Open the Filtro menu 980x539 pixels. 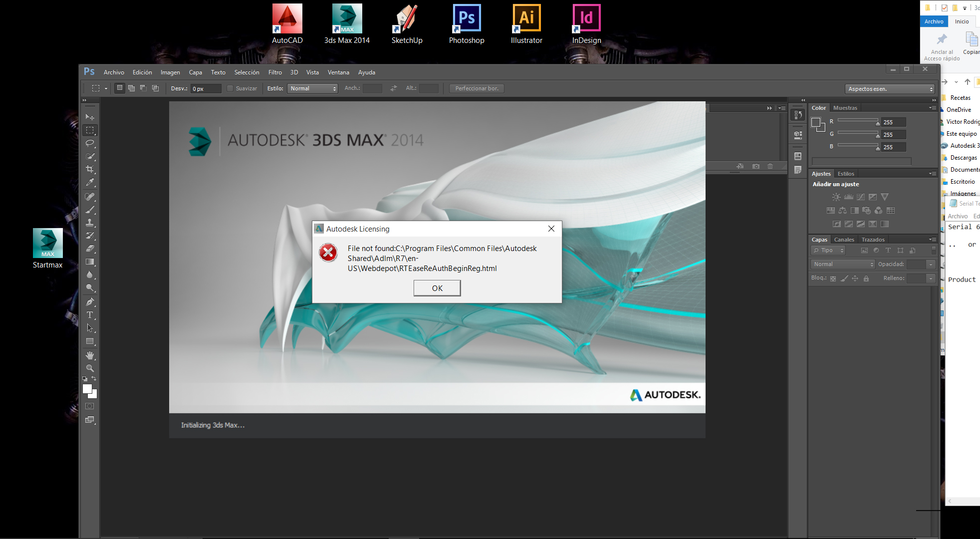(x=275, y=72)
